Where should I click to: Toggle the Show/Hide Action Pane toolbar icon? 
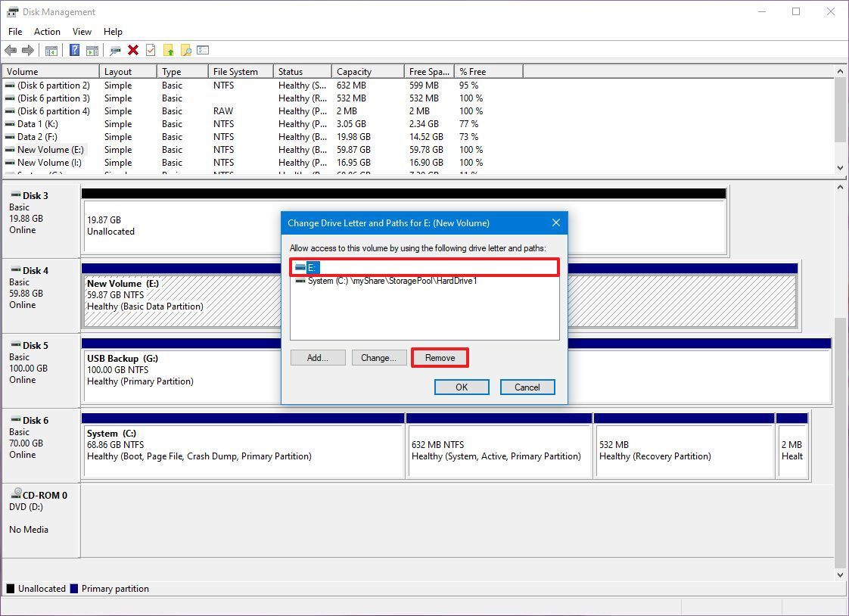pyautogui.click(x=92, y=50)
